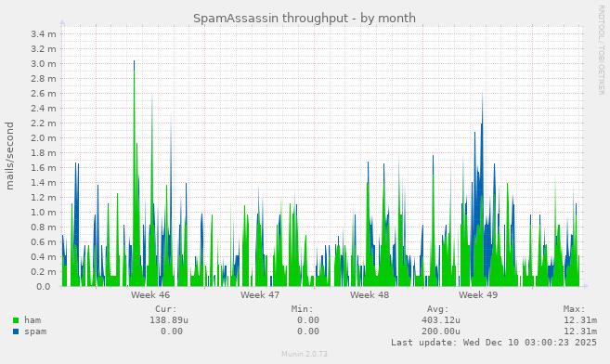Click the '2.0 m' y-axis tick label
The height and width of the screenshot is (364, 610).
pyautogui.click(x=44, y=138)
